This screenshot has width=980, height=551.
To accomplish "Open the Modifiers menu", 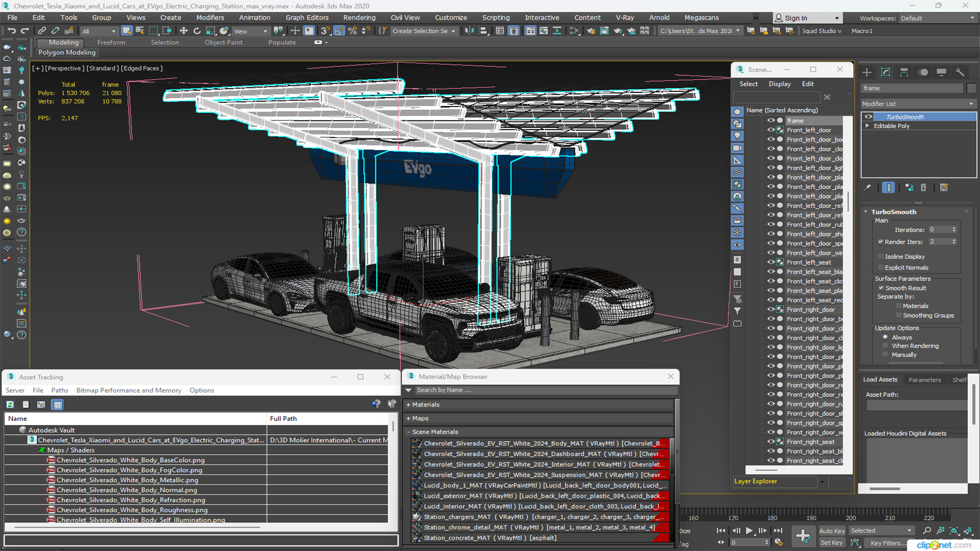I will pyautogui.click(x=210, y=17).
